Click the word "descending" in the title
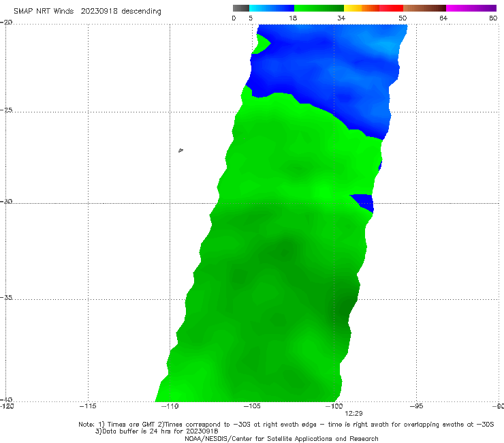Image resolution: width=504 pixels, height=443 pixels. 142,12
